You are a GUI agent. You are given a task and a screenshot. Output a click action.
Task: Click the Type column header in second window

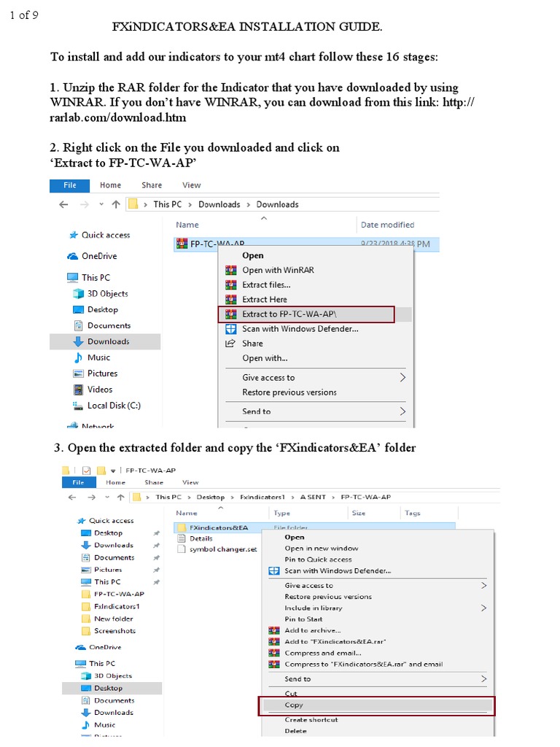tap(282, 514)
